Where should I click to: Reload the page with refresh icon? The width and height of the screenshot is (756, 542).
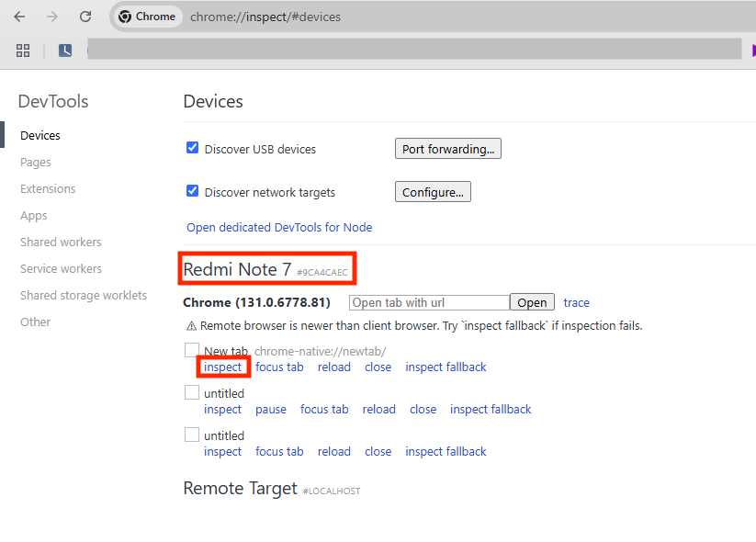[x=85, y=17]
